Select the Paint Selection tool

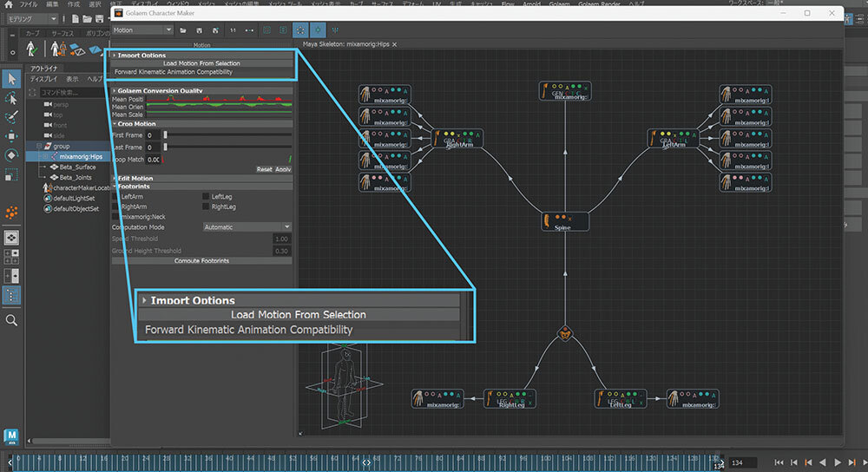coord(11,117)
